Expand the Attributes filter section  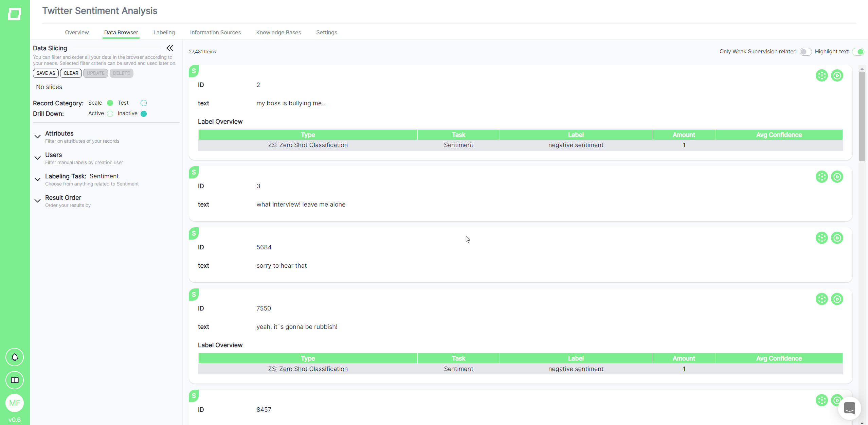[x=38, y=137]
